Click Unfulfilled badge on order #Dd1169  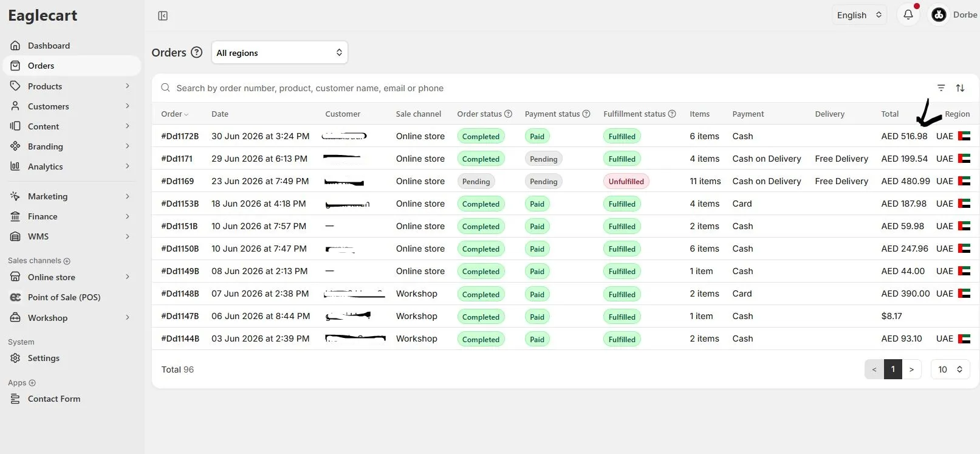tap(626, 181)
